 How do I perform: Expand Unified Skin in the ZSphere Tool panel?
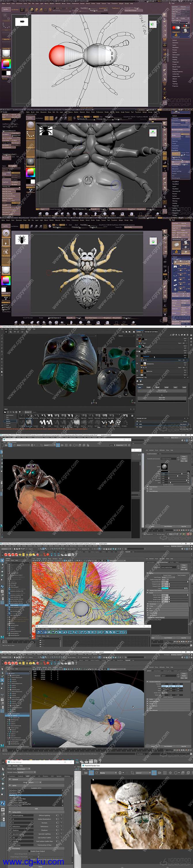pos(176,74)
